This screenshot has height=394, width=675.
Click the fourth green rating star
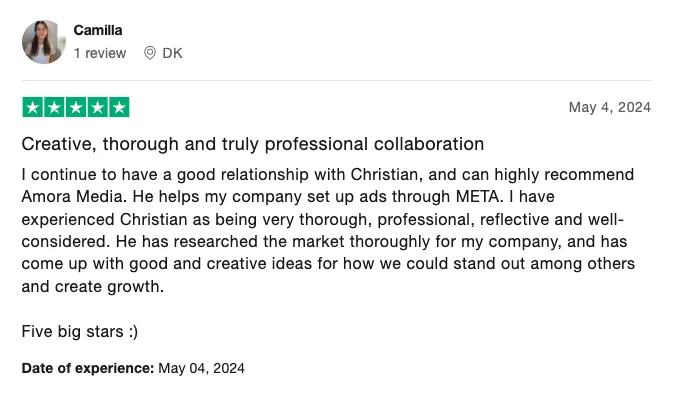97,107
